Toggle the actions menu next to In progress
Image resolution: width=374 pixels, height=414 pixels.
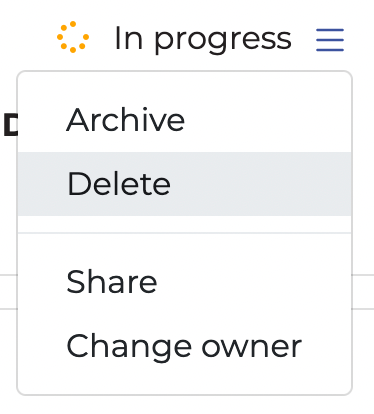click(x=330, y=40)
